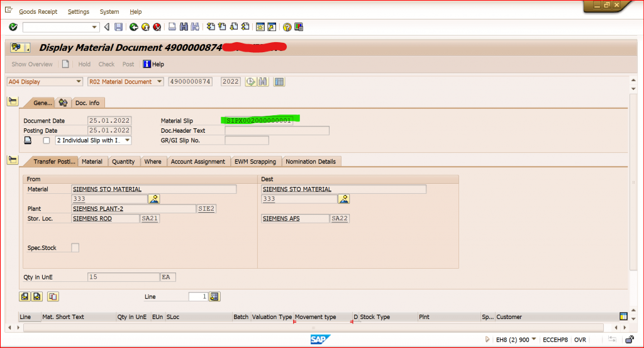Open the Account Assignment tab
This screenshot has width=644, height=348.
tap(198, 162)
